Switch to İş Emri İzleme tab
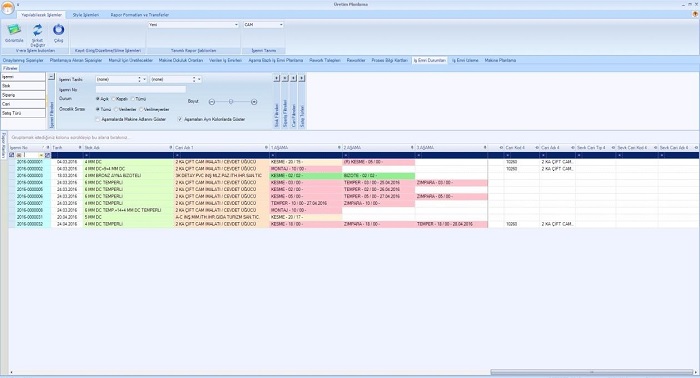 click(x=465, y=60)
